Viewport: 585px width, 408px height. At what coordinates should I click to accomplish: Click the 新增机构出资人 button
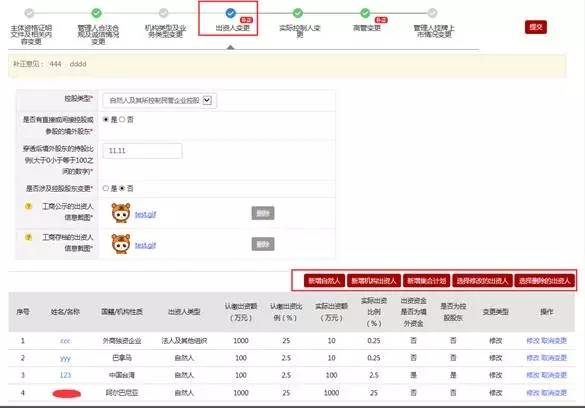pyautogui.click(x=373, y=280)
